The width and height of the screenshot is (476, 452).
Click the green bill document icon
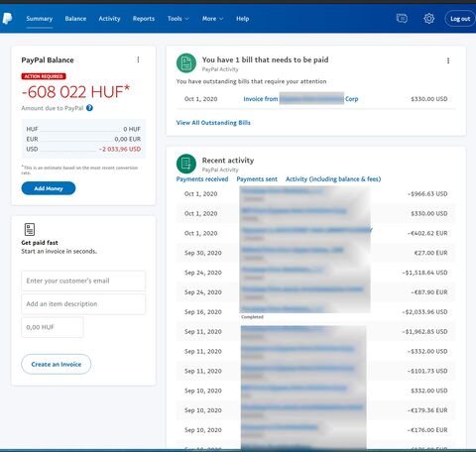tap(186, 62)
